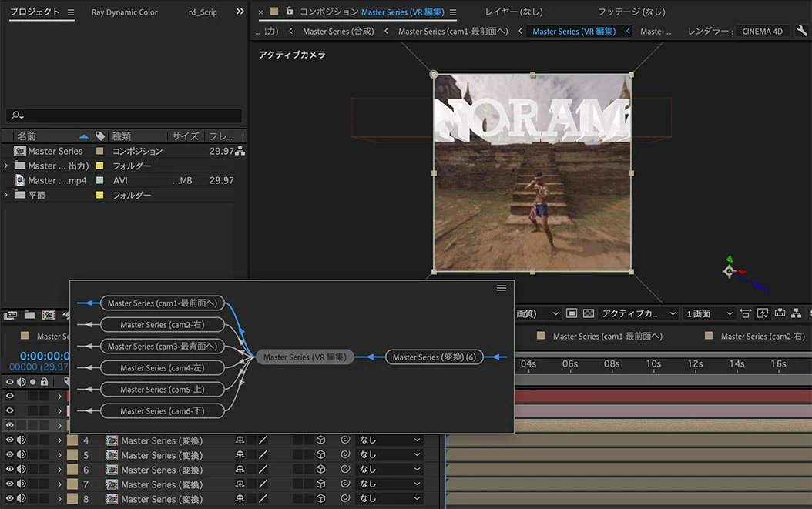Select Master Series (cam6-下) flowchart node

pyautogui.click(x=162, y=410)
